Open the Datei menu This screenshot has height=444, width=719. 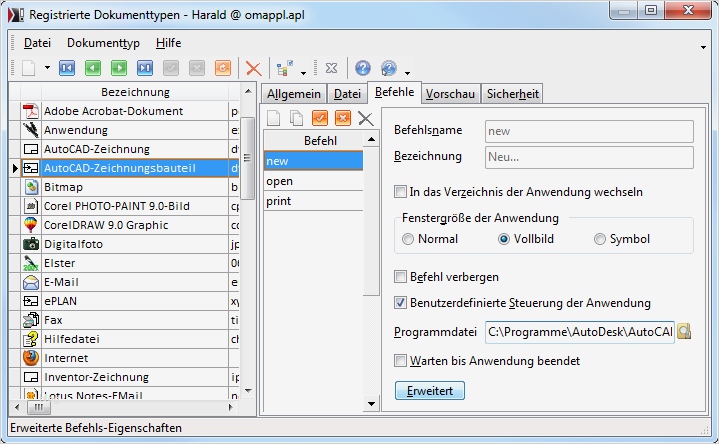tap(37, 43)
